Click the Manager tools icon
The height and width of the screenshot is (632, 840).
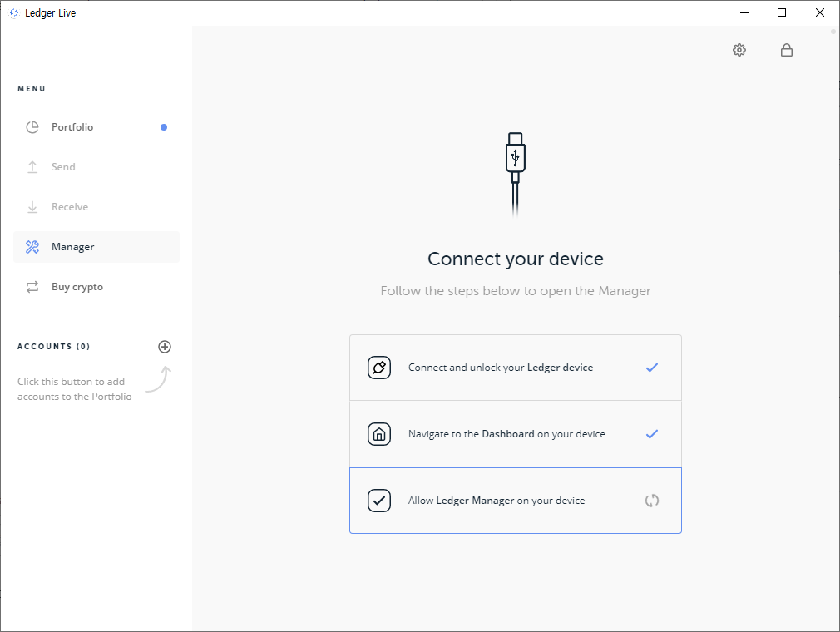point(32,247)
